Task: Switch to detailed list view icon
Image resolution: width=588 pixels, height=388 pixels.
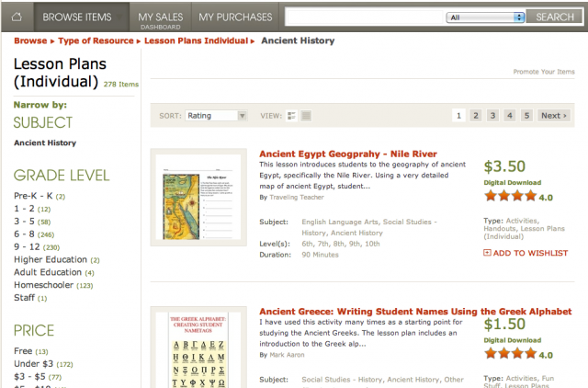Action: [291, 116]
